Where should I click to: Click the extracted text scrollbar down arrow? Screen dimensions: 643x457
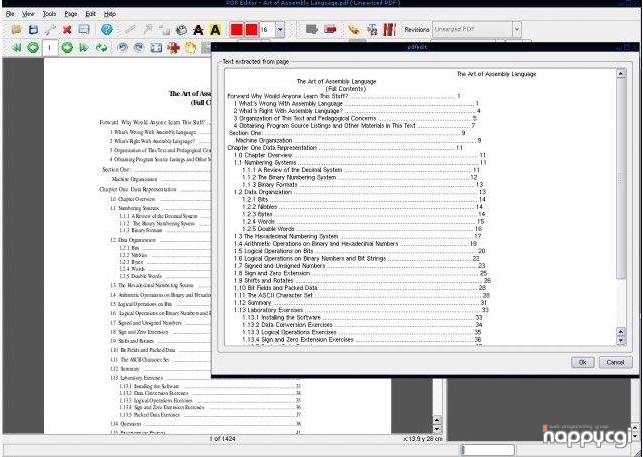620,340
